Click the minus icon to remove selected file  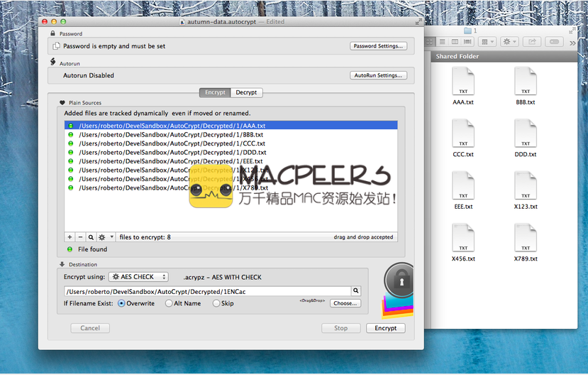80,237
